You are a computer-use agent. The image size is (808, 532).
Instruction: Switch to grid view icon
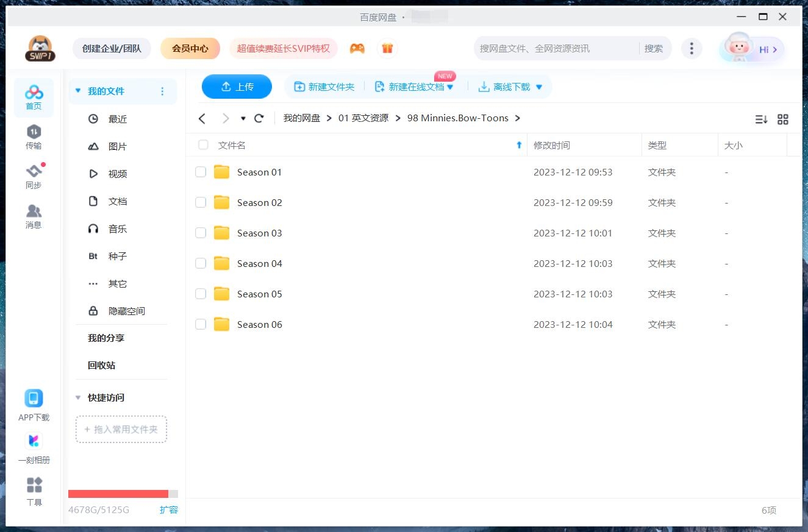pos(783,119)
